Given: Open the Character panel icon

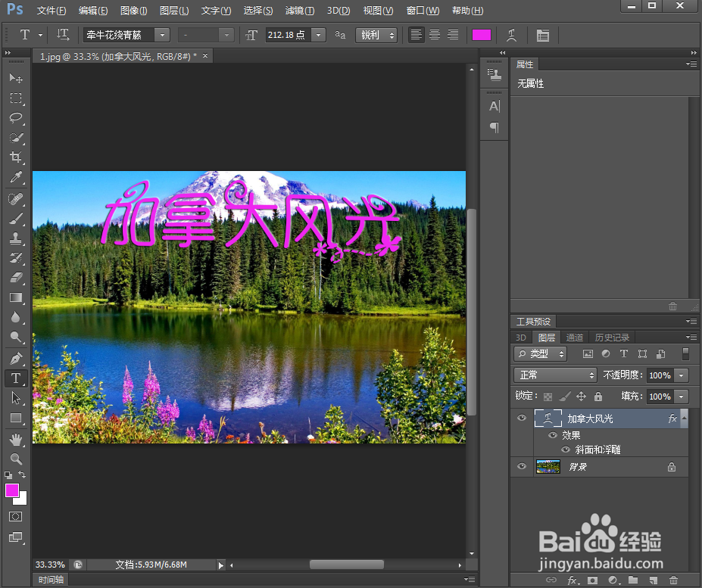Looking at the screenshot, I should pyautogui.click(x=495, y=107).
